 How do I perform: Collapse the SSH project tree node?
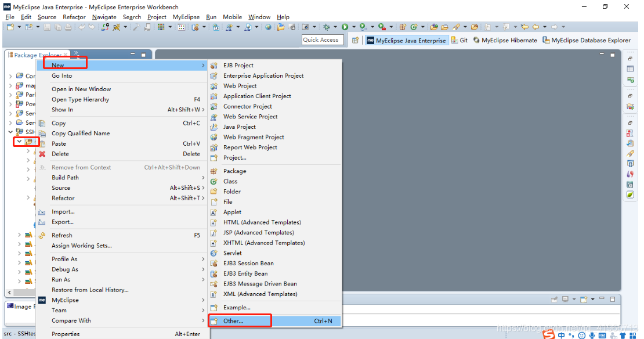point(10,132)
